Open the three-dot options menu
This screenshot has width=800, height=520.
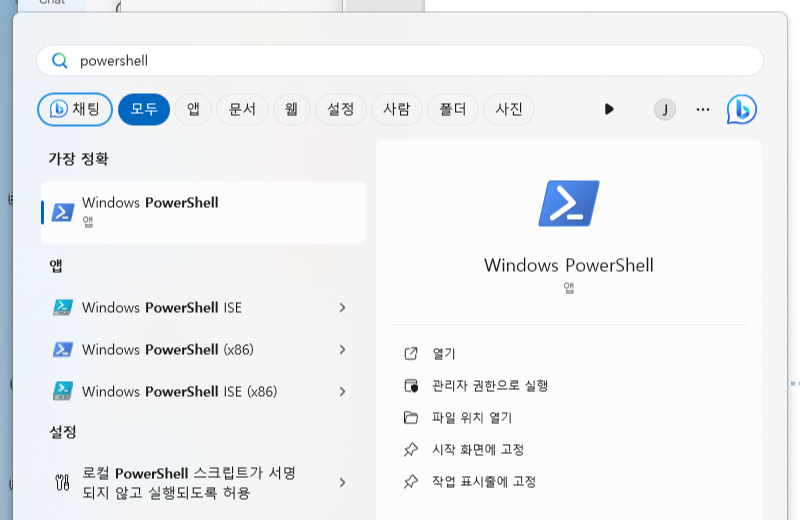[x=703, y=109]
